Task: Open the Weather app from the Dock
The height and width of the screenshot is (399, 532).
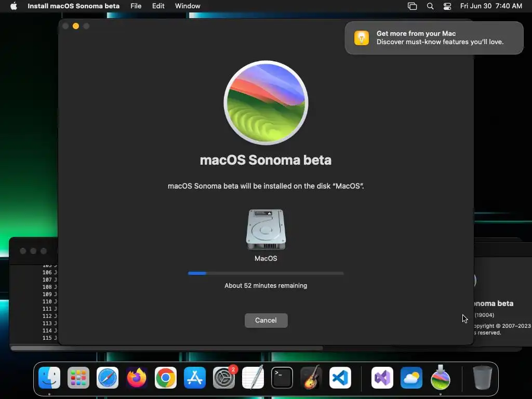Action: point(411,378)
